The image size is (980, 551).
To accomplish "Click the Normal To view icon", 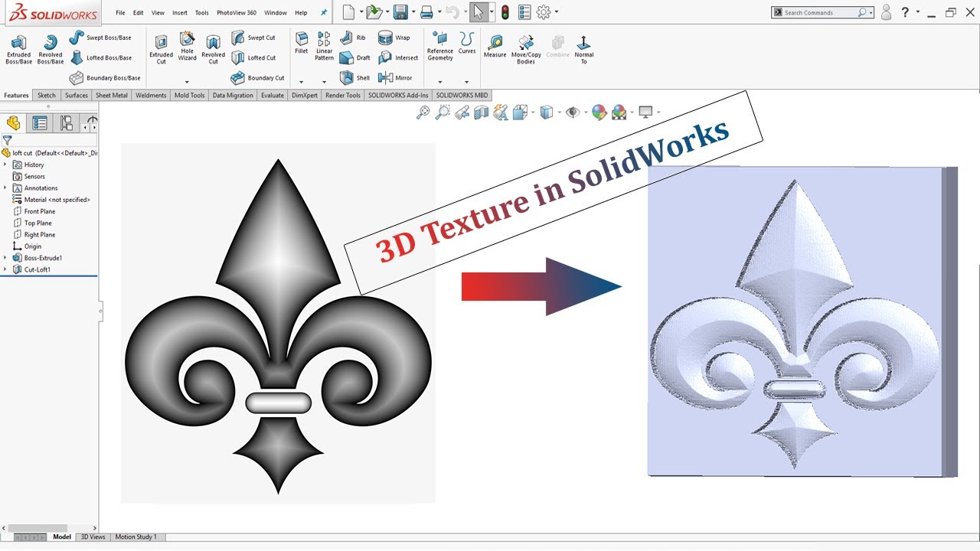I will [583, 50].
